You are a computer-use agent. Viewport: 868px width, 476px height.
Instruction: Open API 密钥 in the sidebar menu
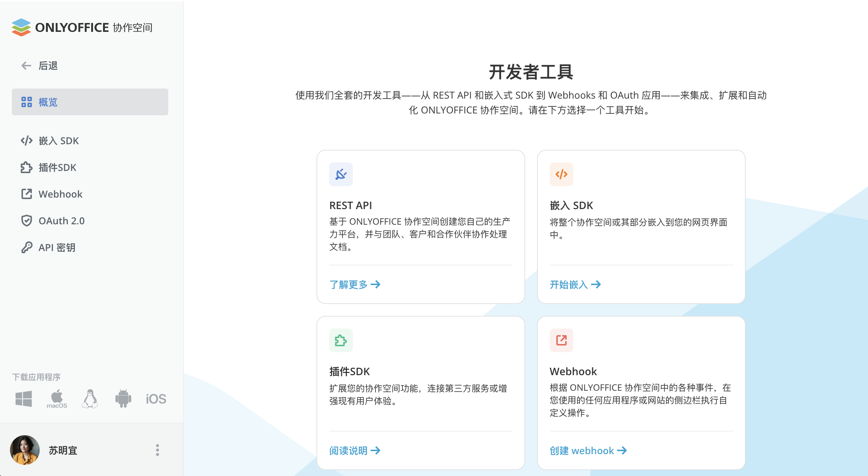click(90, 247)
